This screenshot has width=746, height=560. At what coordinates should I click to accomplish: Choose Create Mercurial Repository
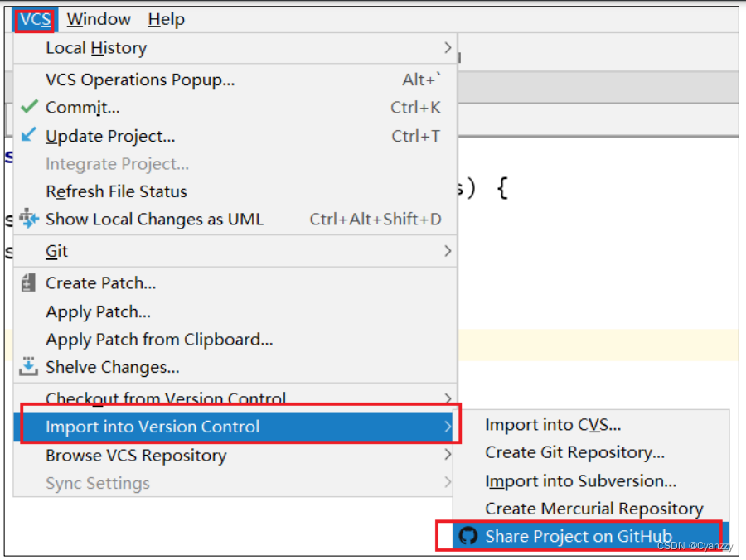(591, 509)
